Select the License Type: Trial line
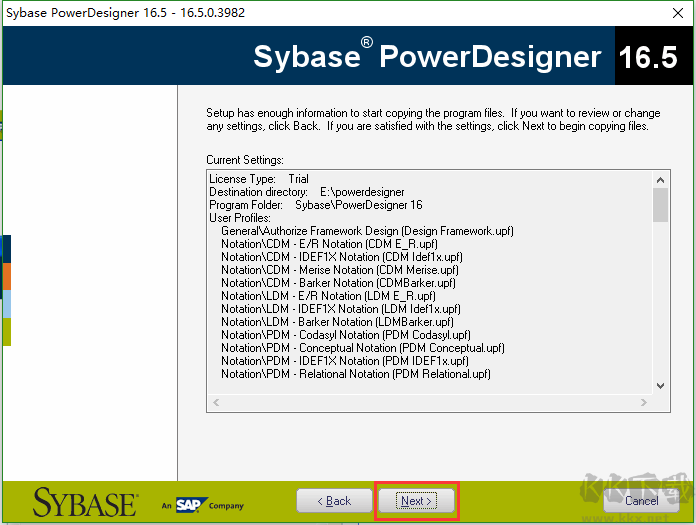696x525 pixels. [259, 179]
